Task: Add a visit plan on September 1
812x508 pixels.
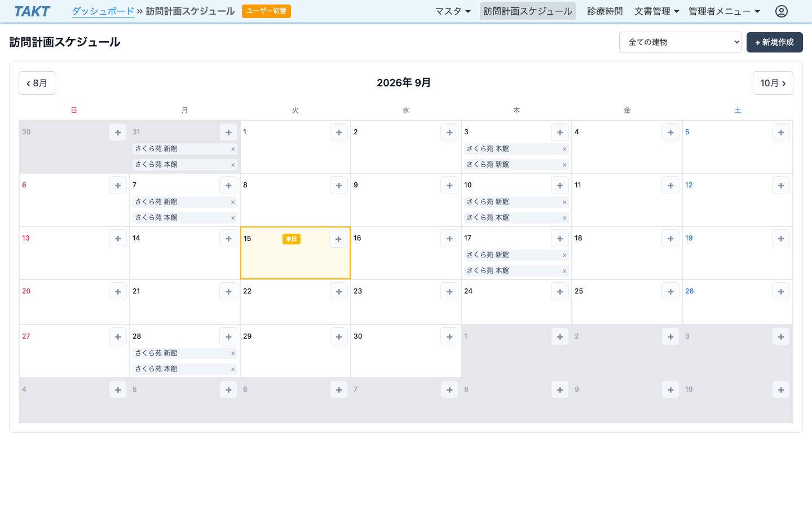Action: pos(339,132)
